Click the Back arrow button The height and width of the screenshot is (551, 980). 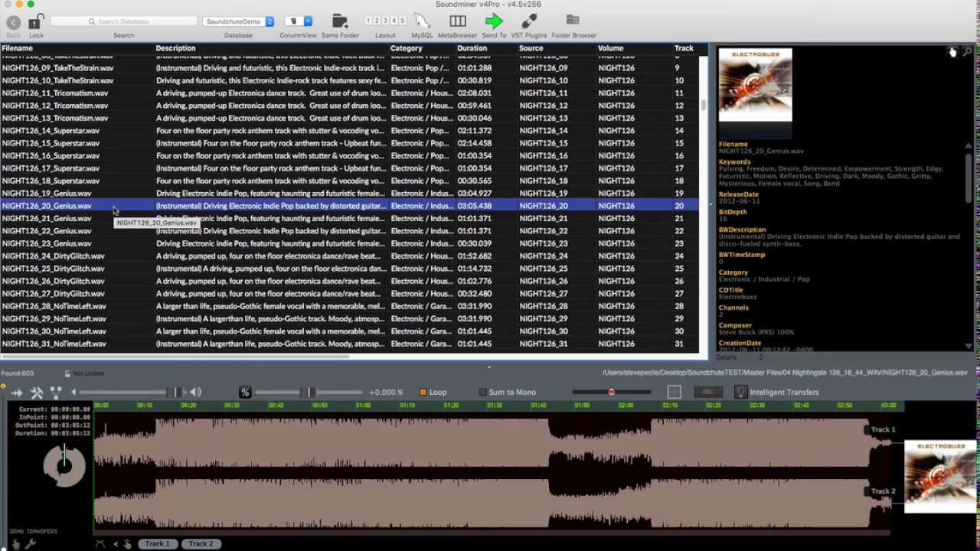click(x=13, y=23)
